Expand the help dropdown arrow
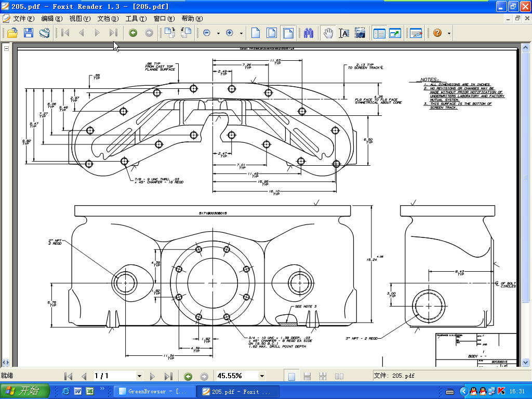 tap(449, 33)
